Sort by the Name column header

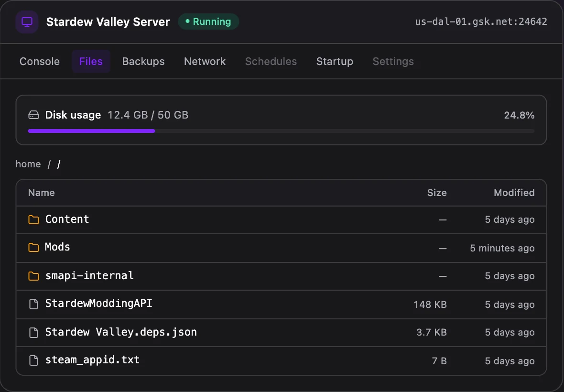tap(42, 193)
